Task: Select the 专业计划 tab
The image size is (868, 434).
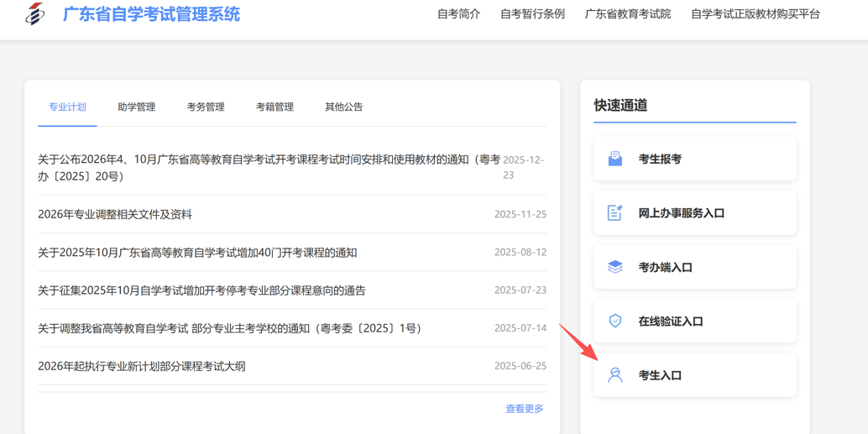Action: (67, 107)
